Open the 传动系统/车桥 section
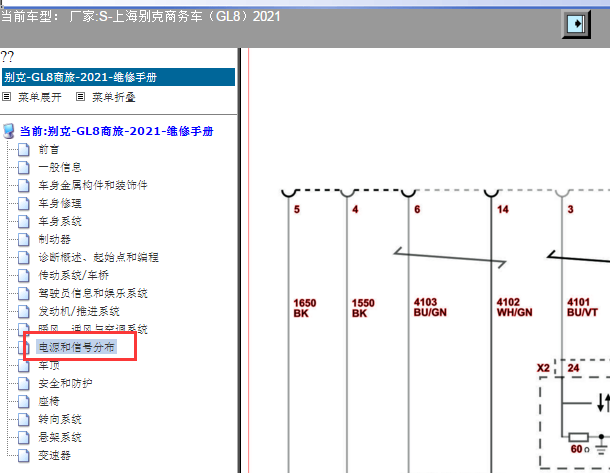Viewport: 610px width, 473px height. pos(74,275)
